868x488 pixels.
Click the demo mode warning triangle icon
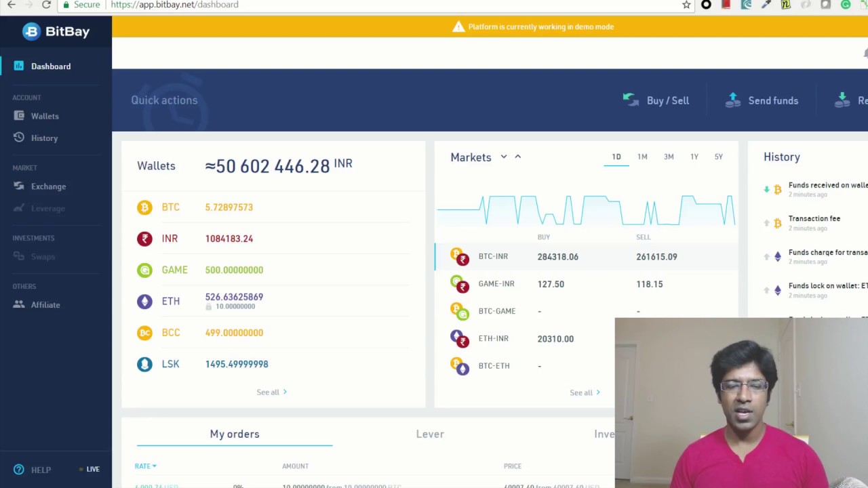click(x=458, y=26)
